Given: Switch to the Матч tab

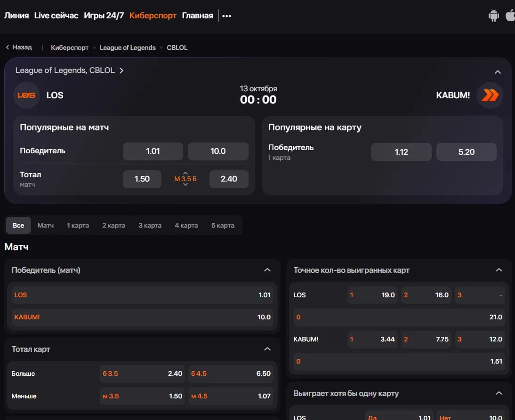Looking at the screenshot, I should [x=45, y=225].
